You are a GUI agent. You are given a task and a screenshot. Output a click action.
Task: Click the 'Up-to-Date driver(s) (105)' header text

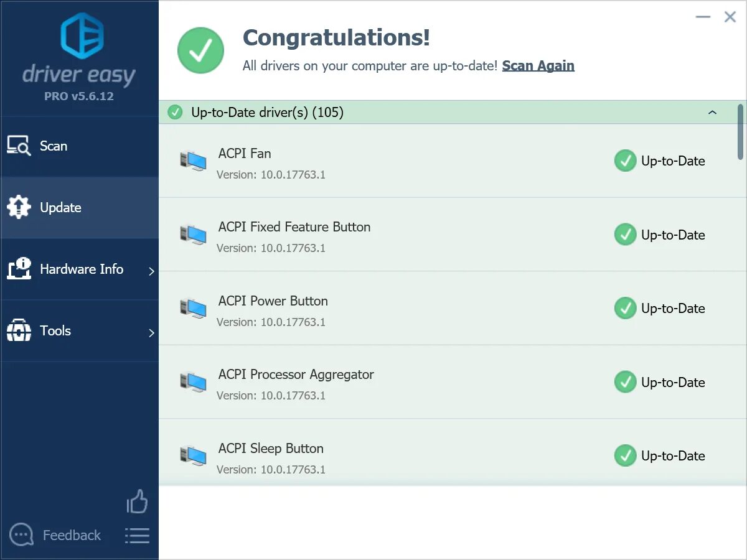click(x=267, y=113)
